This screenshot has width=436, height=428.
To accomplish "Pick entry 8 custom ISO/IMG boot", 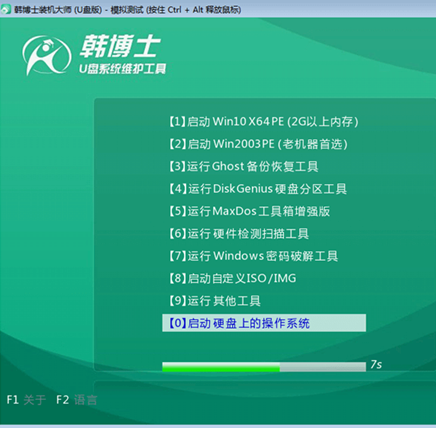I will click(x=232, y=278).
